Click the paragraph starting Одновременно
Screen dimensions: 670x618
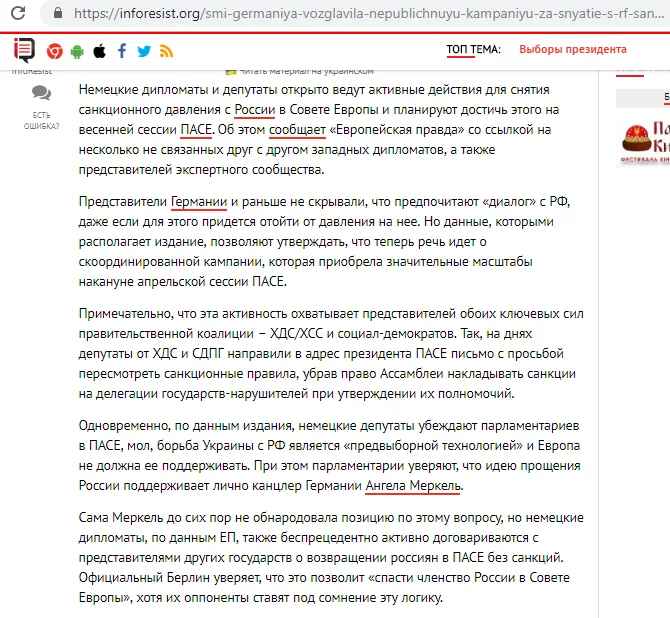(x=329, y=456)
